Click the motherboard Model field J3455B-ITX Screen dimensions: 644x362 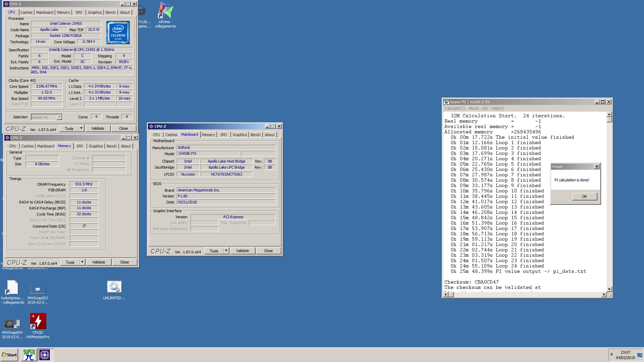tap(208, 154)
